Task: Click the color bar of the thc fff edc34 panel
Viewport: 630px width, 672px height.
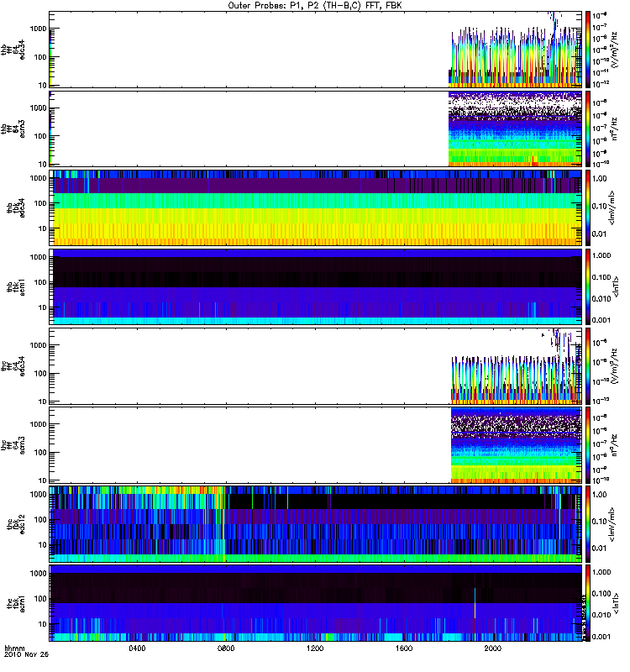Action: point(588,366)
